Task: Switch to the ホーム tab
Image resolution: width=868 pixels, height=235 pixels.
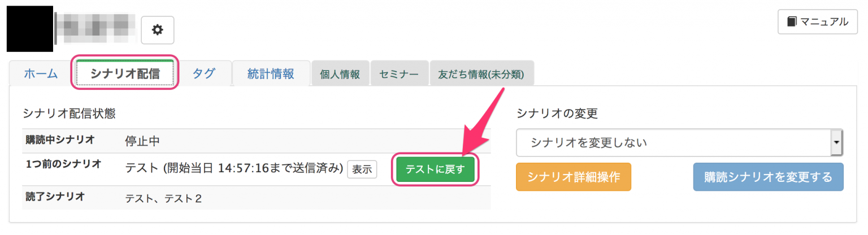Action: 40,73
